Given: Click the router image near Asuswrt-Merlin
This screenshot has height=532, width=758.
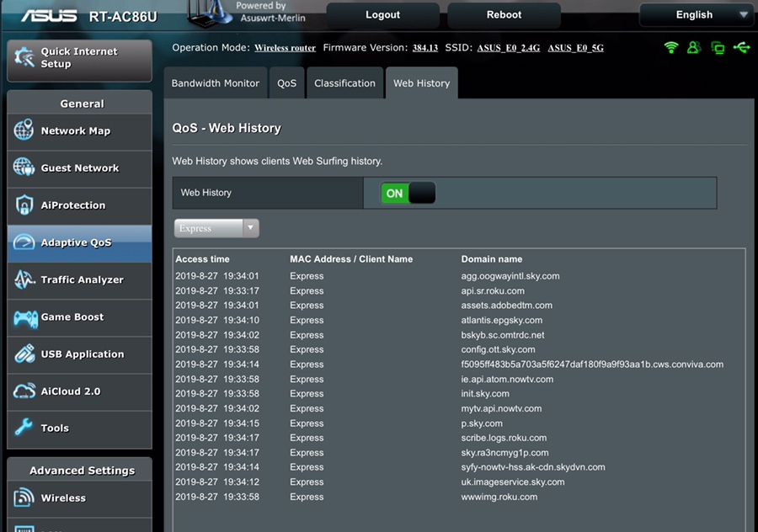Looking at the screenshot, I should click(210, 13).
